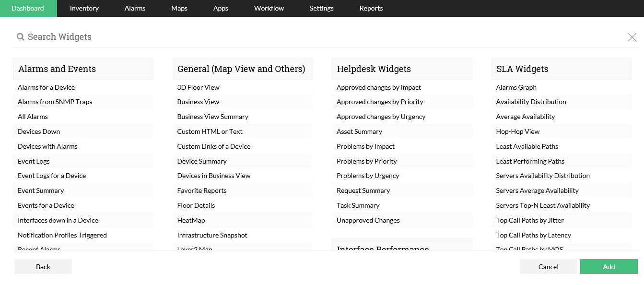644x285 pixels.
Task: Select the Devices Down widget
Action: point(39,131)
